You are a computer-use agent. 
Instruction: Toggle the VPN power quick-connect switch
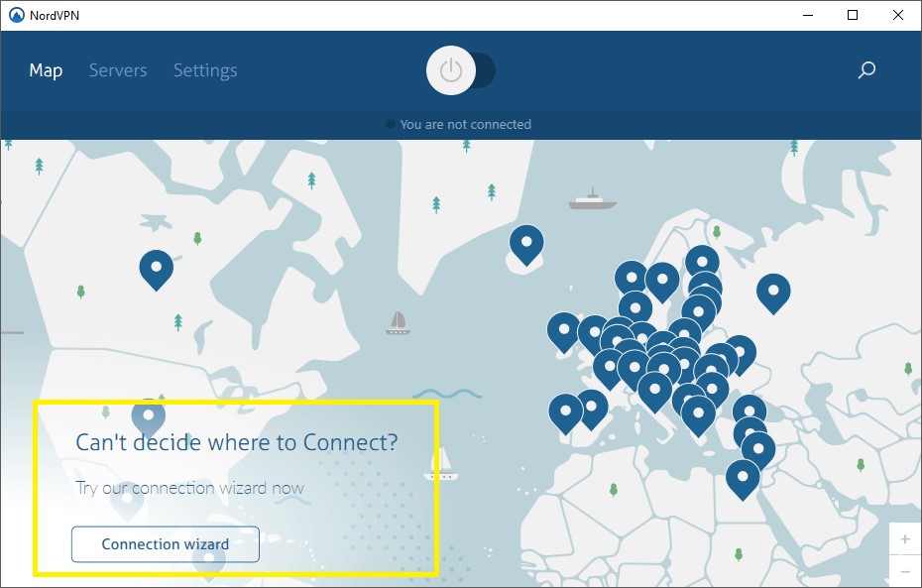[x=460, y=70]
